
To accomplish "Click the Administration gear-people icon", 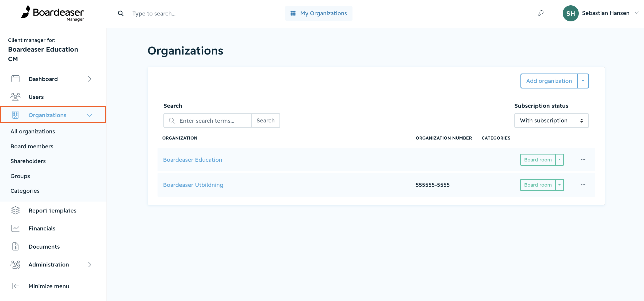I will tap(16, 264).
